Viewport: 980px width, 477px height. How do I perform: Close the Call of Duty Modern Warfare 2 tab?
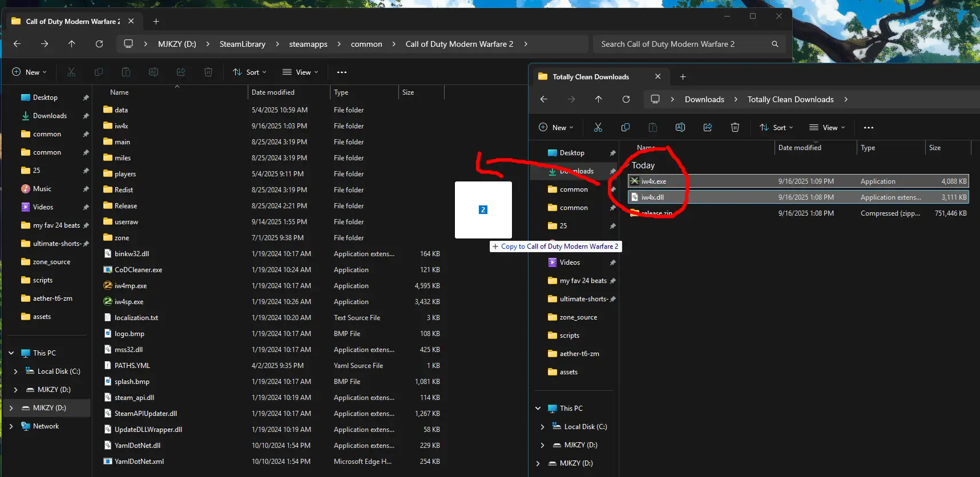click(x=131, y=21)
